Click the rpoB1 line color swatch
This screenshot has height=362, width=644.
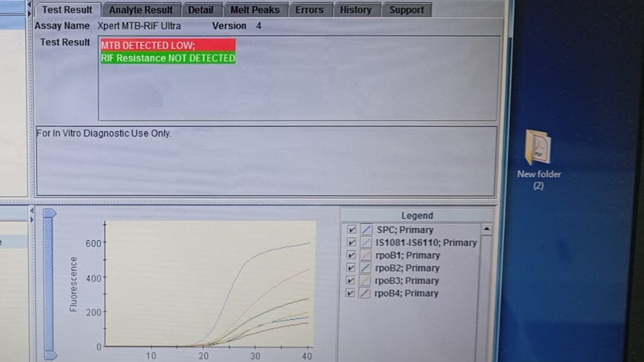coord(366,255)
